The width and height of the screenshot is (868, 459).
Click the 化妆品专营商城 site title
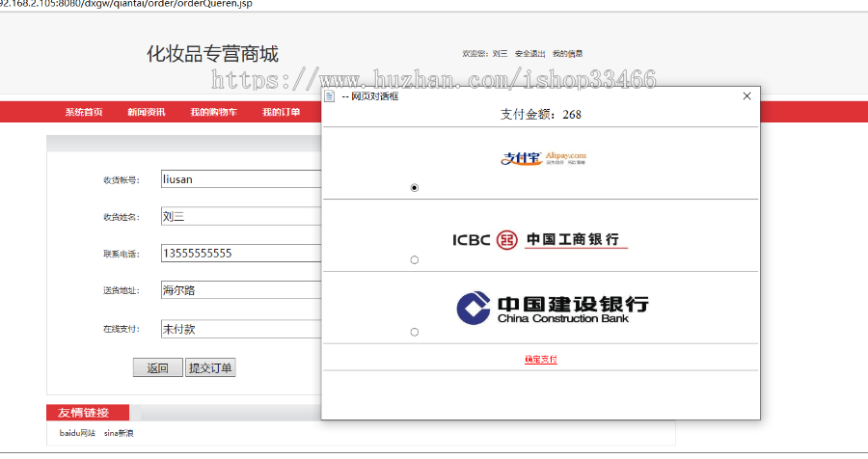[212, 54]
